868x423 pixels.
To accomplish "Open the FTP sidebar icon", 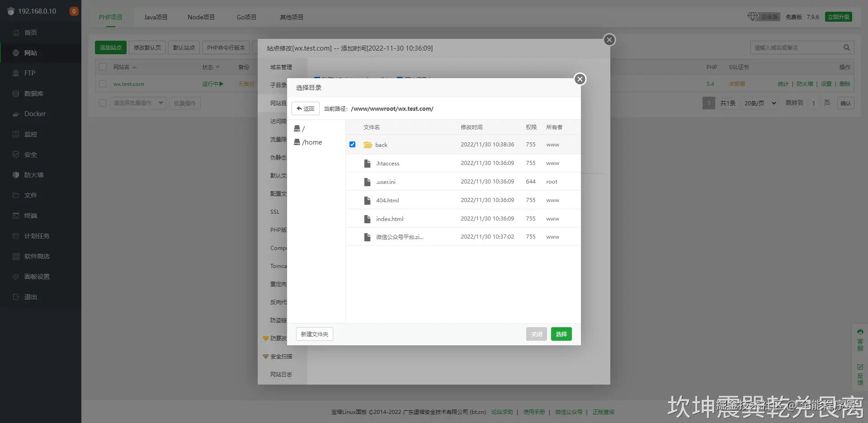I will point(16,73).
